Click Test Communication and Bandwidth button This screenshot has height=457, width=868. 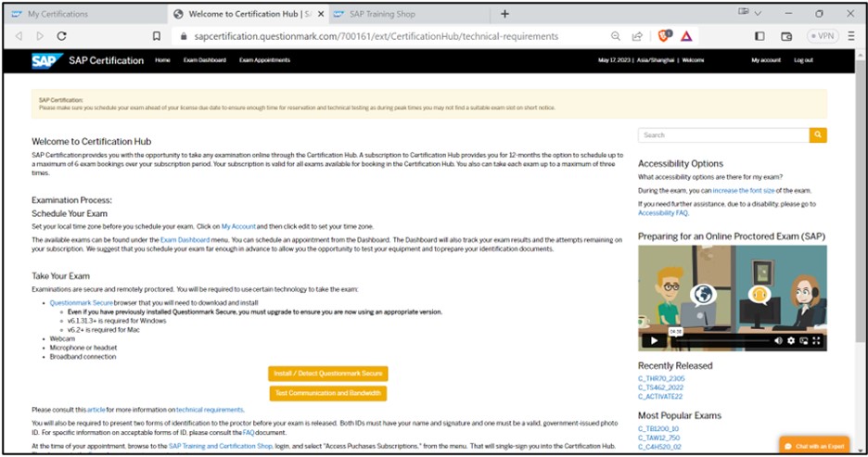(x=327, y=393)
